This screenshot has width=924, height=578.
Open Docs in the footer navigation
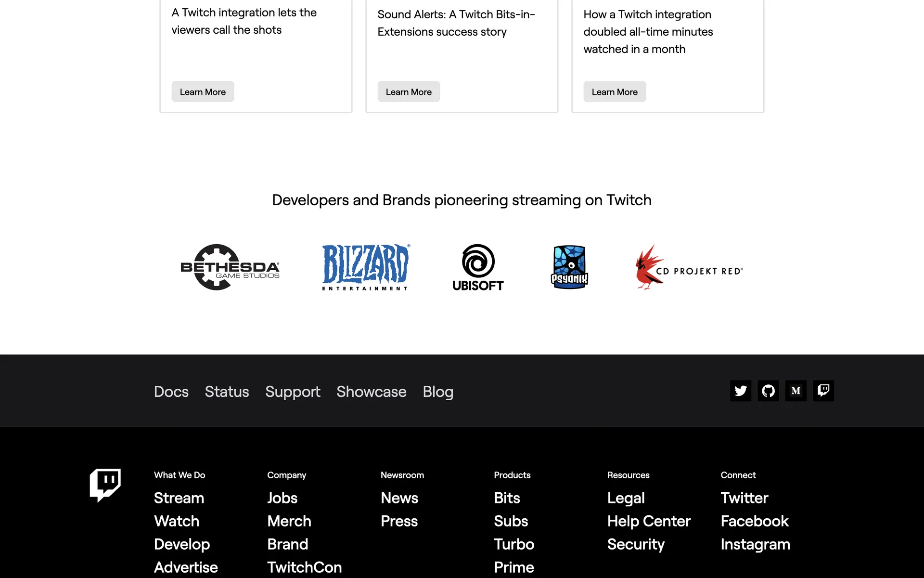pyautogui.click(x=171, y=392)
